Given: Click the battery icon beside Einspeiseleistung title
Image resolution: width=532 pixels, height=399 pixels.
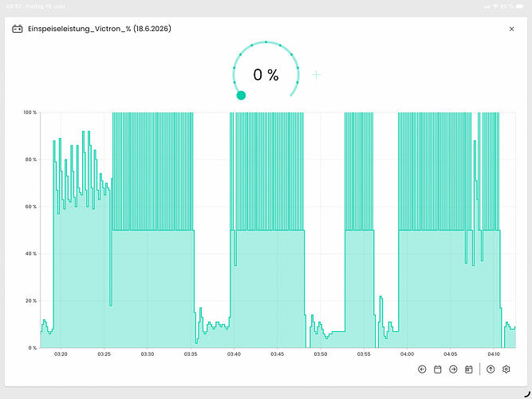Looking at the screenshot, I should pyautogui.click(x=18, y=29).
